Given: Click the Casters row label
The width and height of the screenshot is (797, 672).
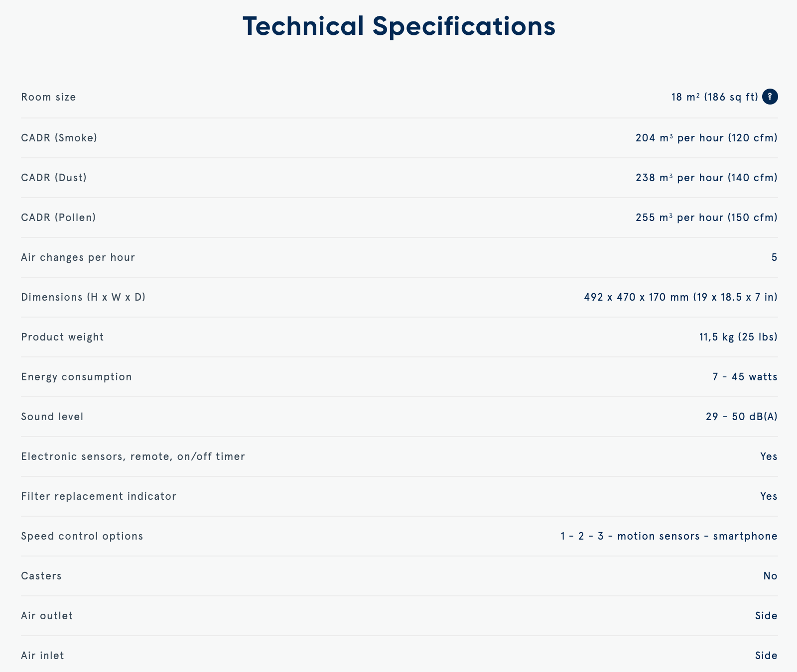Looking at the screenshot, I should point(41,576).
